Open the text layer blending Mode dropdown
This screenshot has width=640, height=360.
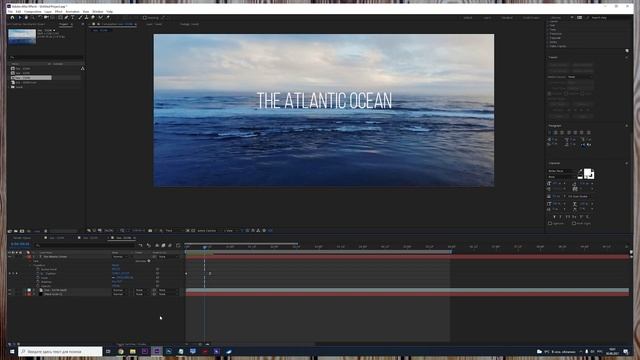click(120, 257)
